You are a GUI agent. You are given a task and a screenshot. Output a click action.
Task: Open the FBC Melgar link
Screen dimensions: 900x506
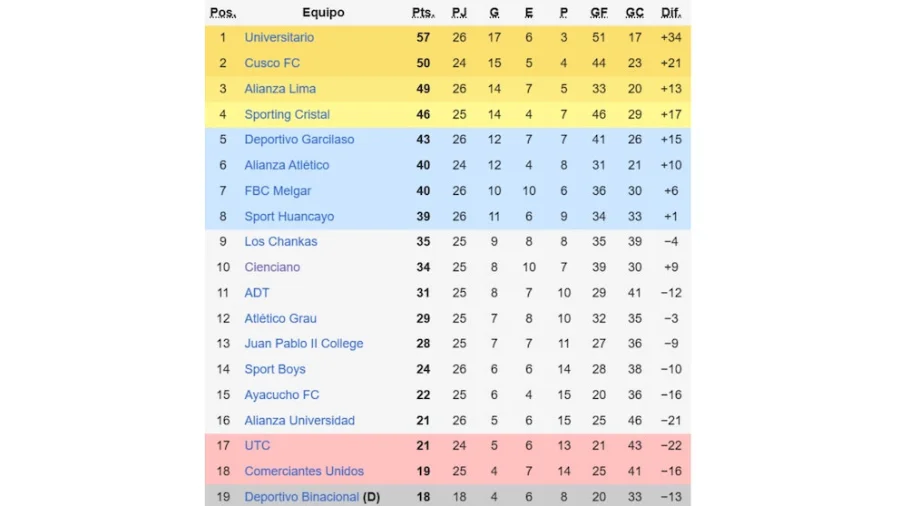click(278, 191)
